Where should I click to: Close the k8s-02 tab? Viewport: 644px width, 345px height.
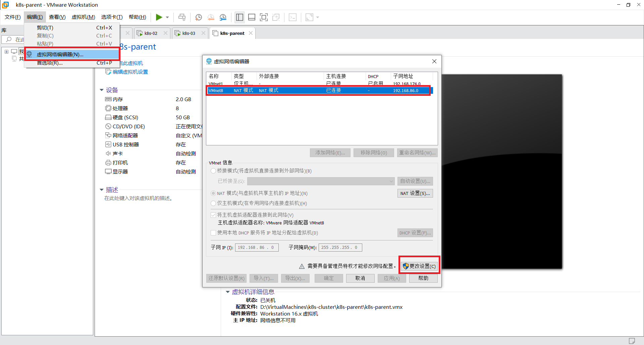point(165,33)
